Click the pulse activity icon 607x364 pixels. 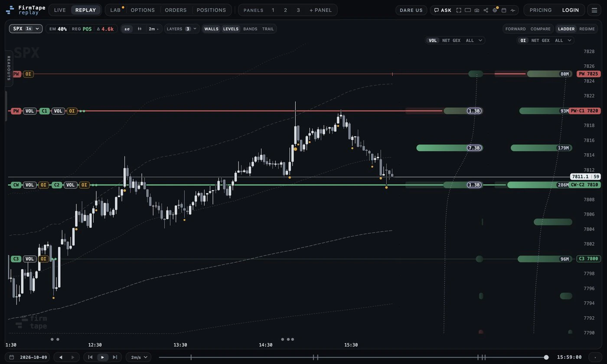(513, 10)
